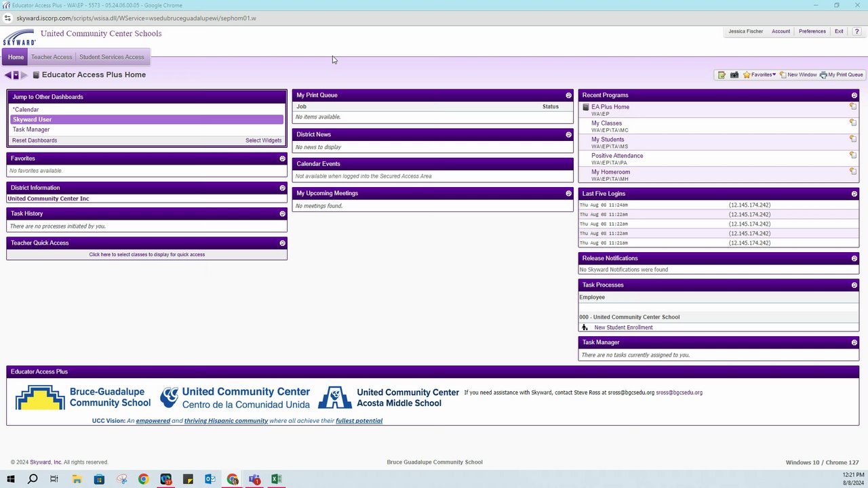Click the notes edit icon in toolbar

coord(722,75)
